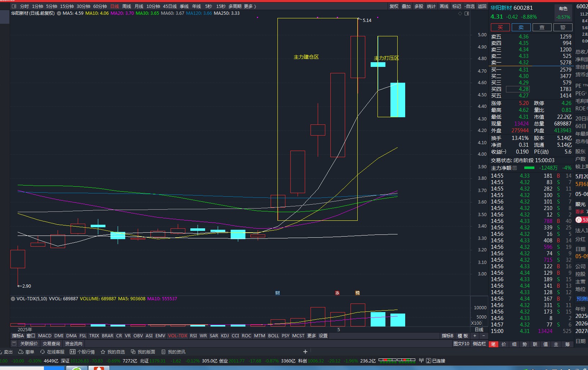This screenshot has width=588, height=370.
Task: Open 我的自选 watchlist
Action: [113, 352]
